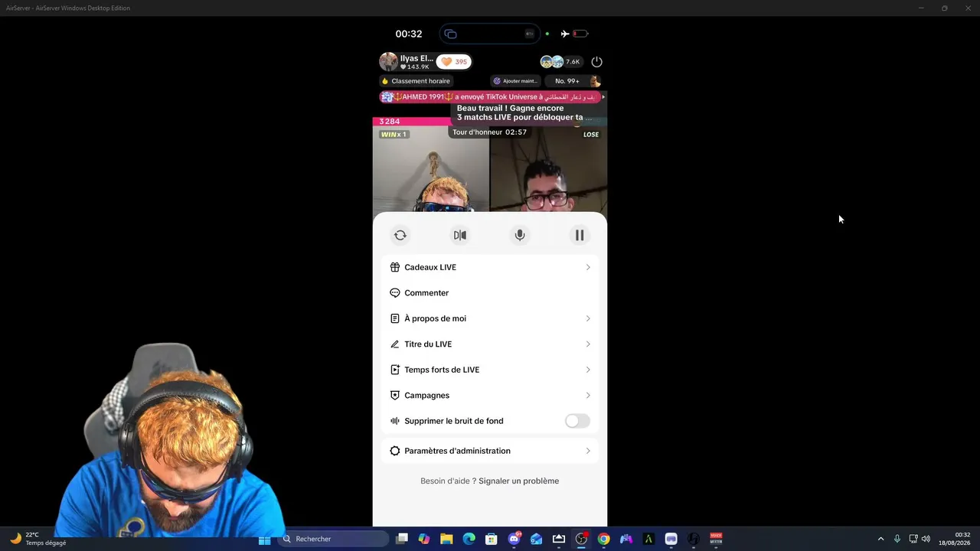Open the weather widget showing 22°C
Screen dimensions: 980x551
37,539
